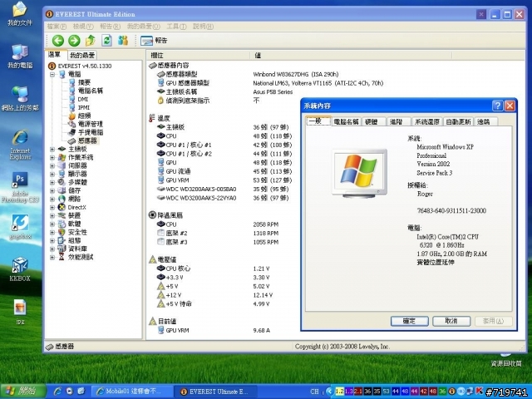
Task: Launch the KKBOX desktop shortcut
Action: [x=20, y=269]
